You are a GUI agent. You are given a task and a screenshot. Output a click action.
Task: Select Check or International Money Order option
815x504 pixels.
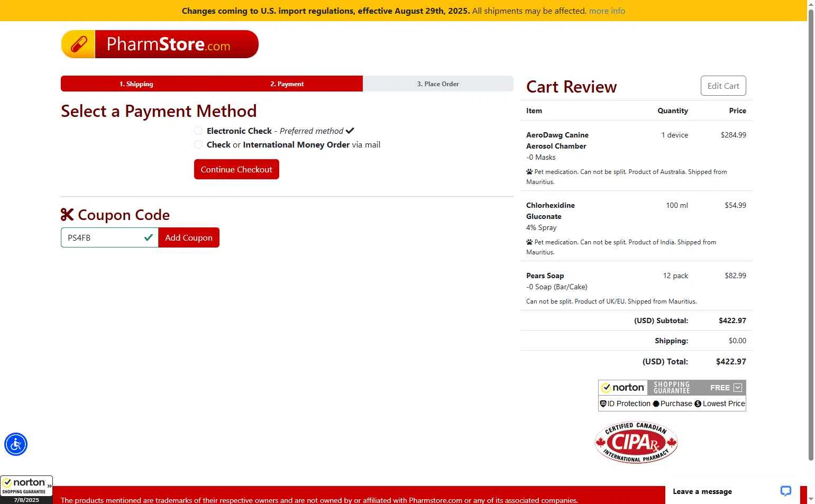198,144
